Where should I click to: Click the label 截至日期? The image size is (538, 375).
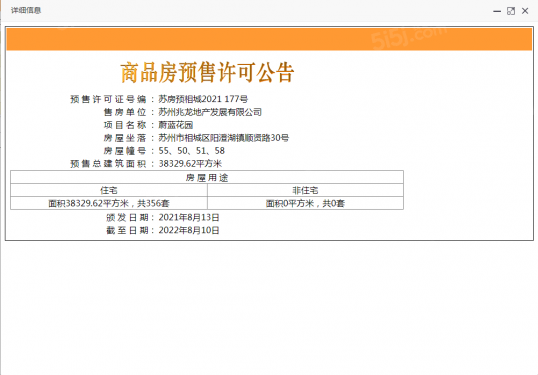coord(127,230)
